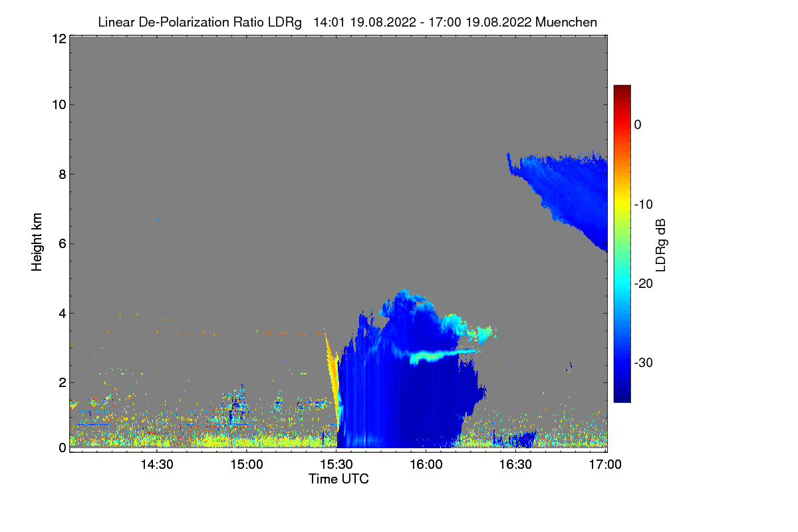This screenshot has width=798, height=532.
Task: Click the plot title 'Linear De-Polarization Ratio LDRg'
Action: (x=199, y=22)
